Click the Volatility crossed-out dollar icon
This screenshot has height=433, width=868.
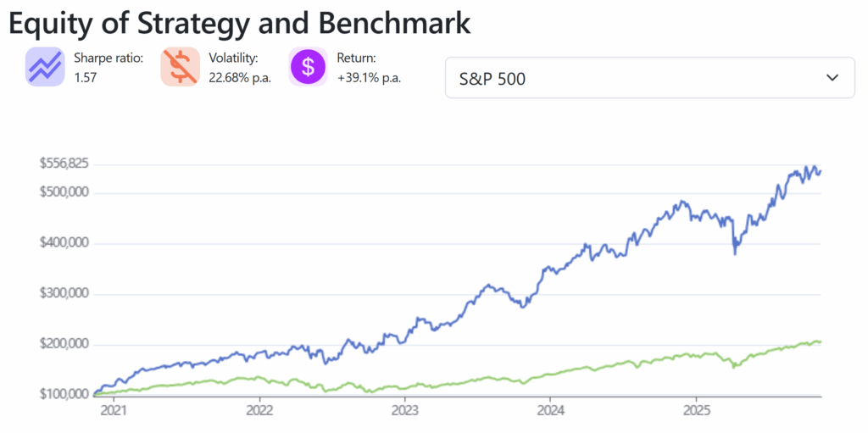pyautogui.click(x=180, y=67)
